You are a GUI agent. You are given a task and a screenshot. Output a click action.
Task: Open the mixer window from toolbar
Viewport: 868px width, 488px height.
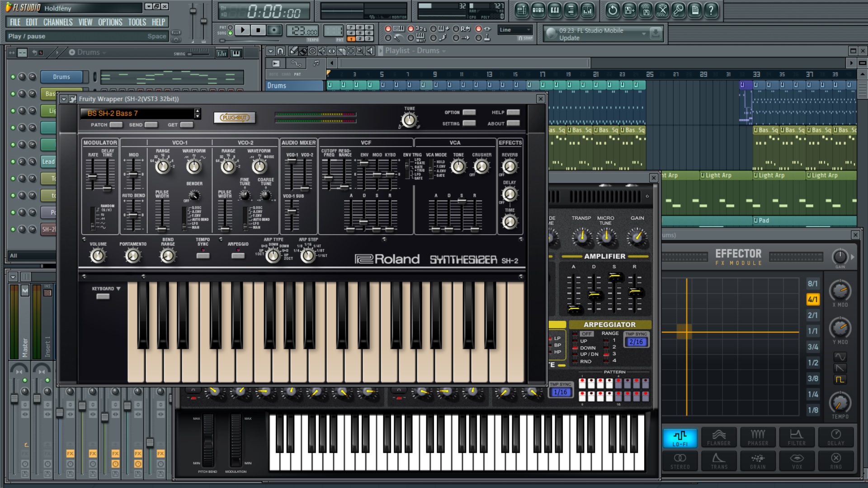587,10
